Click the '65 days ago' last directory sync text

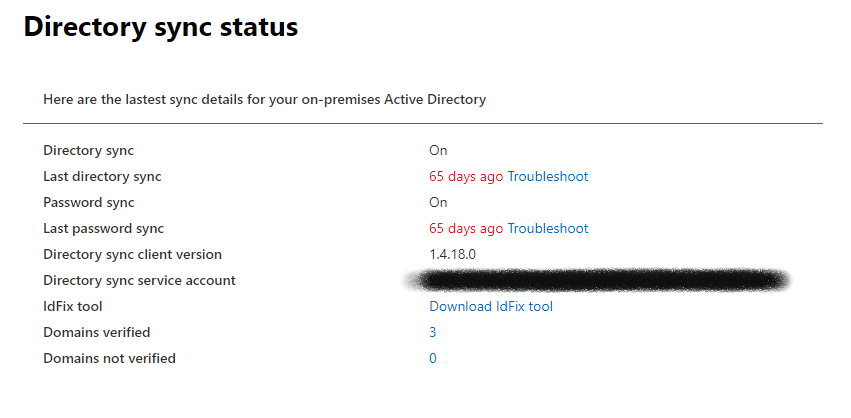point(466,177)
